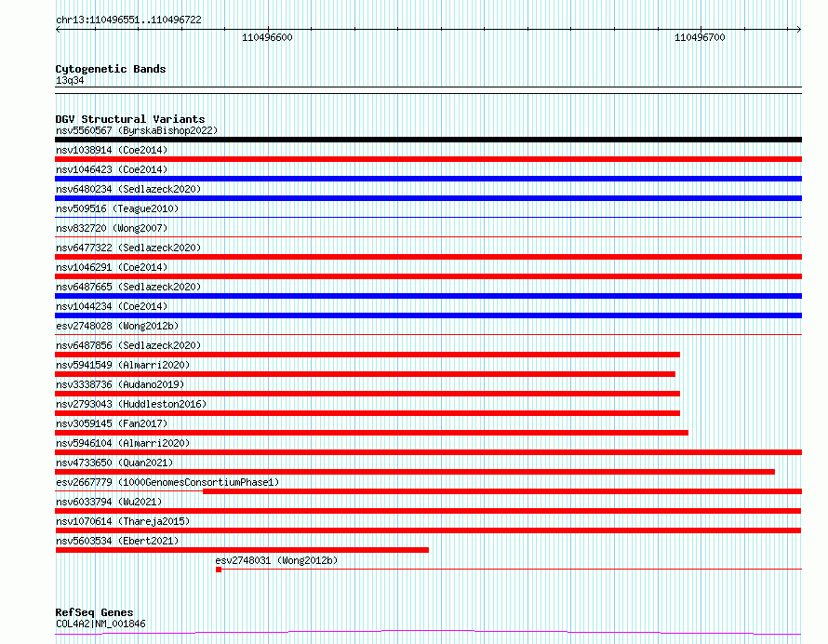This screenshot has height=644, width=828.
Task: Click the black nsv5560567 variant bar
Action: pyautogui.click(x=428, y=140)
